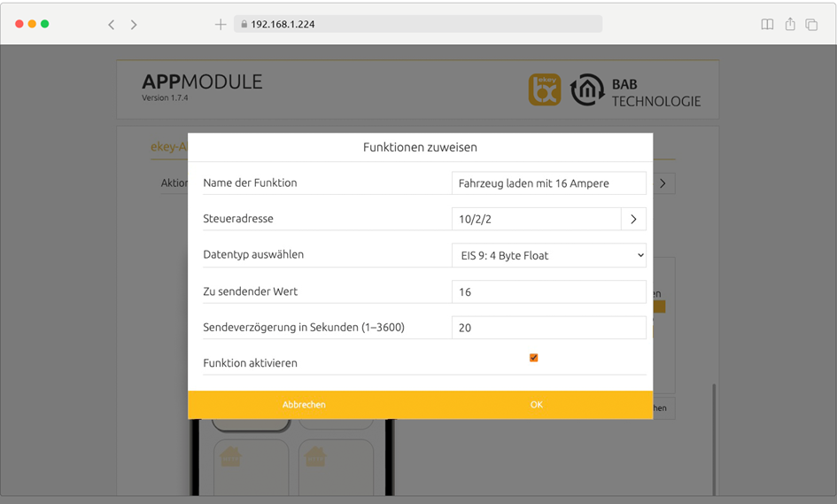Click the BAB Technologie house logo
The width and height of the screenshot is (837, 504).
coord(587,89)
